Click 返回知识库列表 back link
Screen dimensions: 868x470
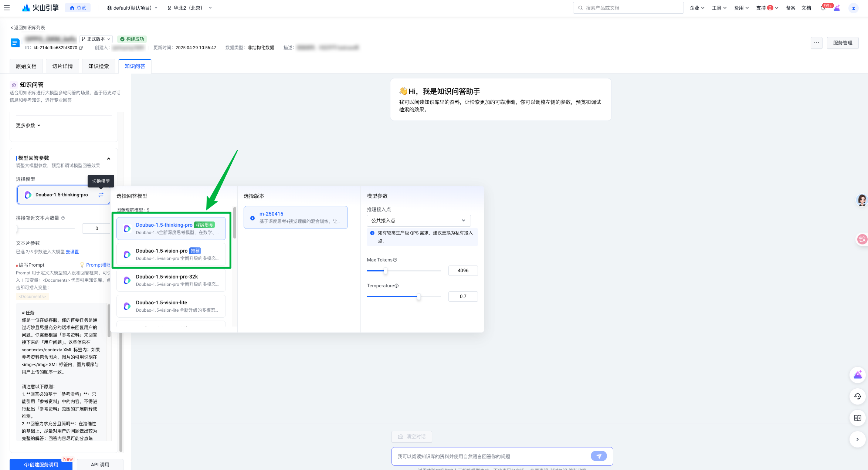point(28,28)
